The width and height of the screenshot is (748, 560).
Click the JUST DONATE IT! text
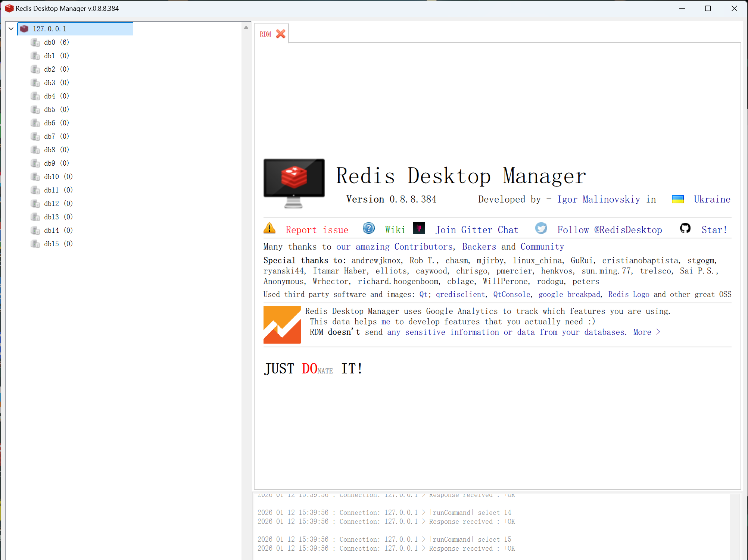click(313, 369)
